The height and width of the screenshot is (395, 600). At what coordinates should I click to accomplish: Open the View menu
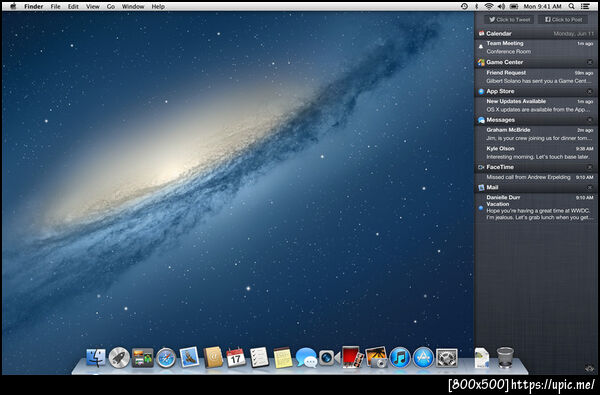(93, 7)
